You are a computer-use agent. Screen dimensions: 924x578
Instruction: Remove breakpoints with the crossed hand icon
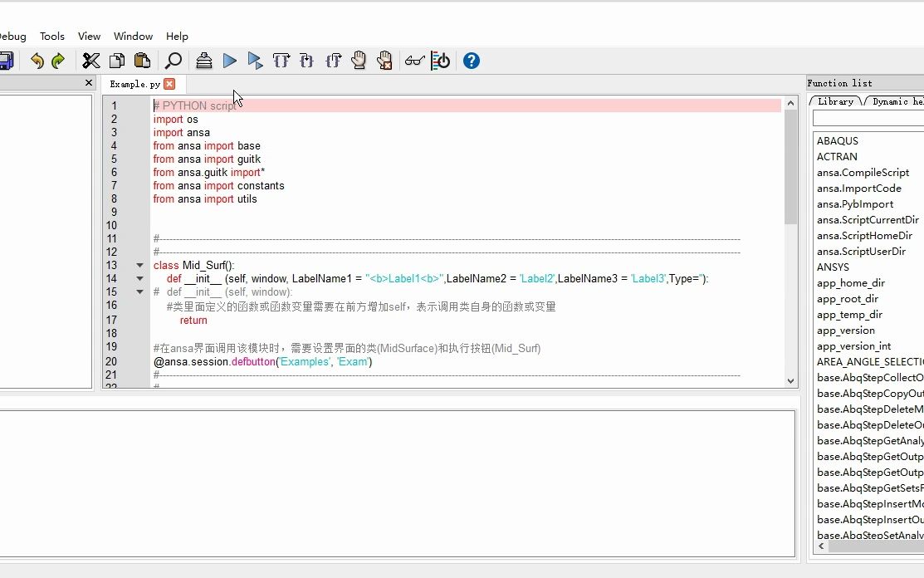click(x=384, y=61)
